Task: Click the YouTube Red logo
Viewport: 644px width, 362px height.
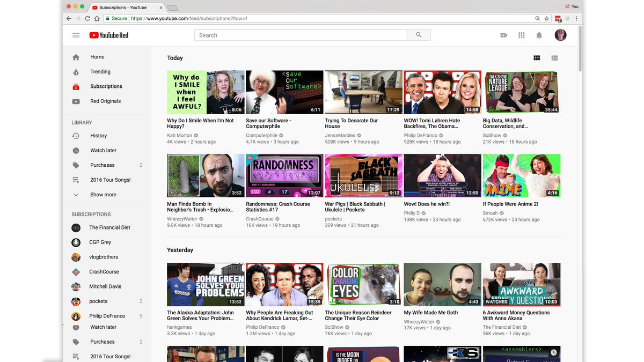Action: click(109, 35)
